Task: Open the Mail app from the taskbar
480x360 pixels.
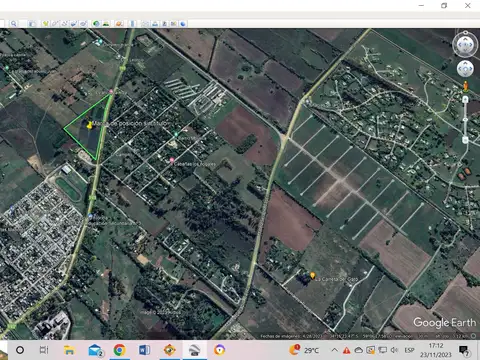Action: 95,350
